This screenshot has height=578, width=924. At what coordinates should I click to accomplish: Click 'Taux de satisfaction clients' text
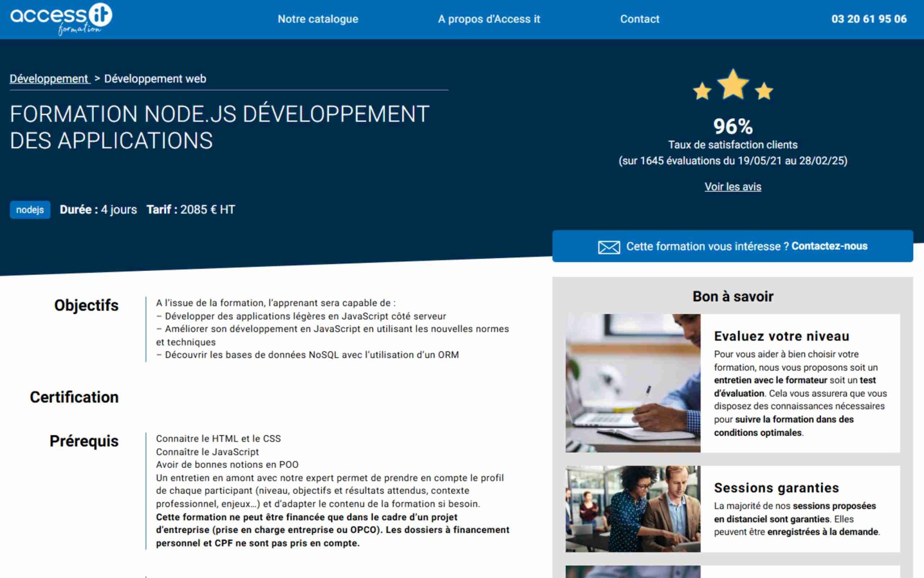pos(733,145)
